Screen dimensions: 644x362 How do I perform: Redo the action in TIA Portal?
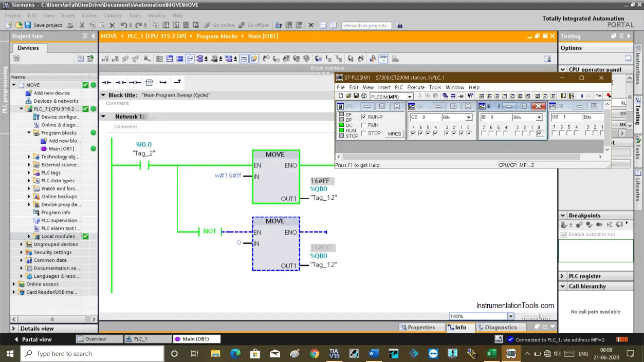tap(139, 25)
